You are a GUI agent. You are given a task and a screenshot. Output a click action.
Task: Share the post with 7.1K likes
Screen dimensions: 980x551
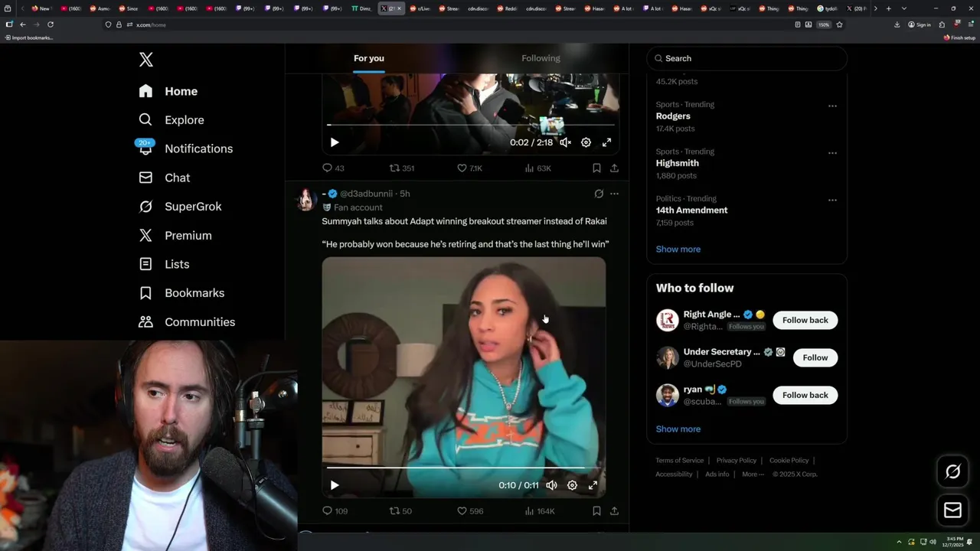point(614,168)
